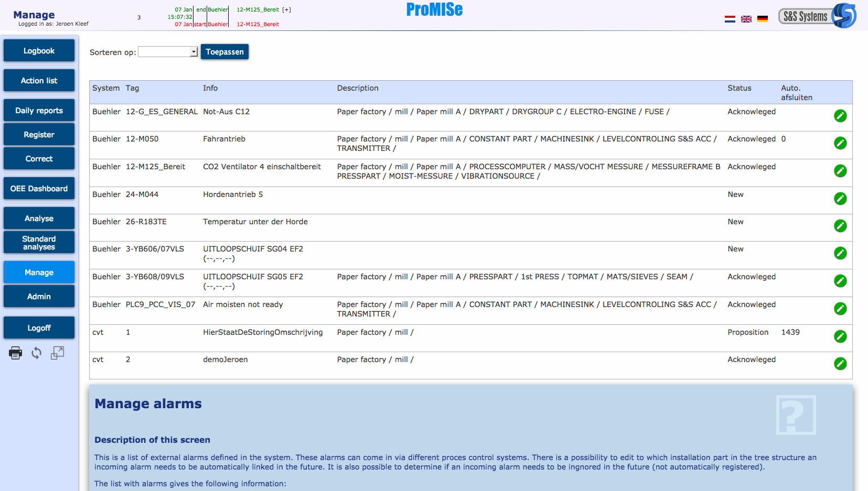Click the print icon in sidebar
This screenshot has height=491, width=868.
(16, 353)
